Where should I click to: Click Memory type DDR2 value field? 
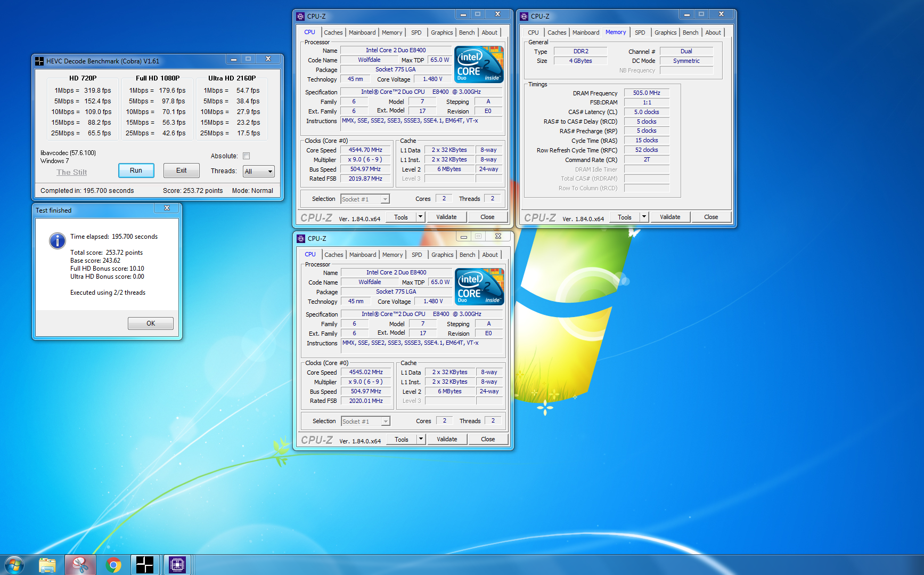[580, 51]
